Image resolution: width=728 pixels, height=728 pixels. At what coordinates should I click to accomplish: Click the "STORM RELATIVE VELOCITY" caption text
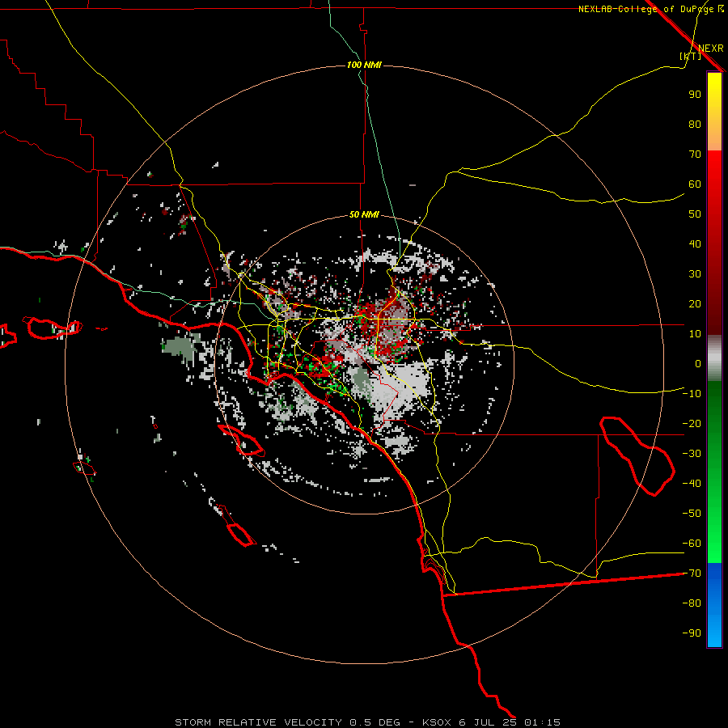pos(258,722)
